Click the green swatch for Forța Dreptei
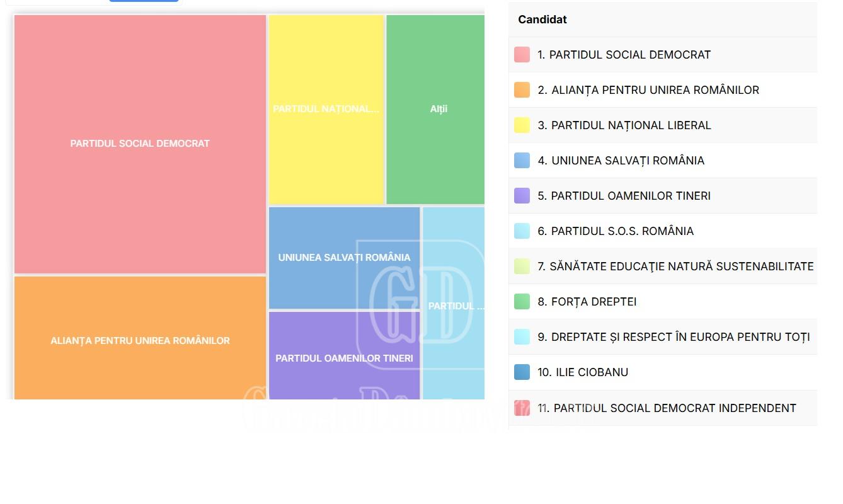Viewport: 843px width, 504px height. click(522, 302)
